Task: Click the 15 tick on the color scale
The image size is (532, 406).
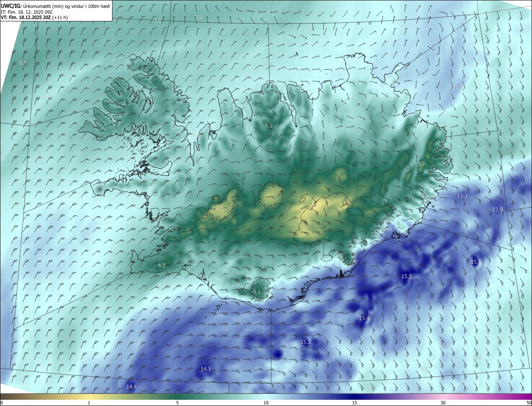Action: coord(355,403)
